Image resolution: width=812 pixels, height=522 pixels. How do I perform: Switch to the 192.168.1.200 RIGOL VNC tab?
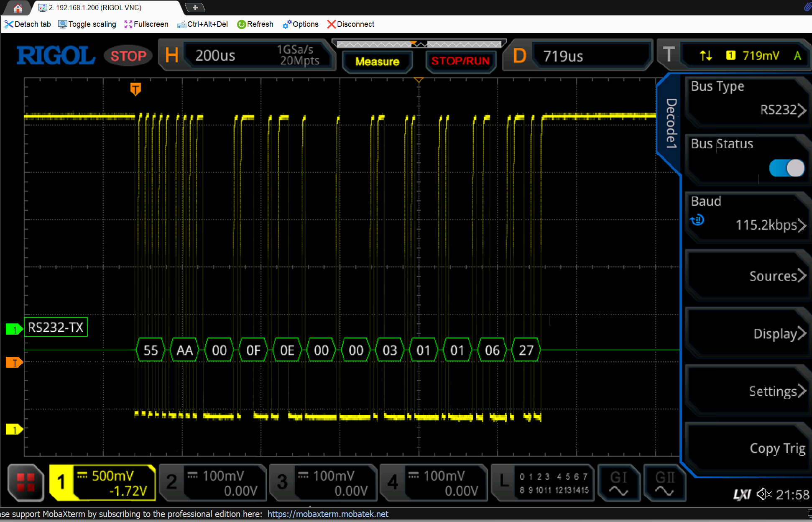(x=95, y=8)
